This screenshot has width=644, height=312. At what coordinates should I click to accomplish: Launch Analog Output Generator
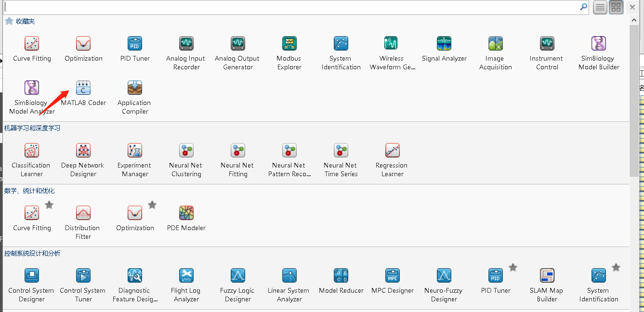[x=237, y=53]
